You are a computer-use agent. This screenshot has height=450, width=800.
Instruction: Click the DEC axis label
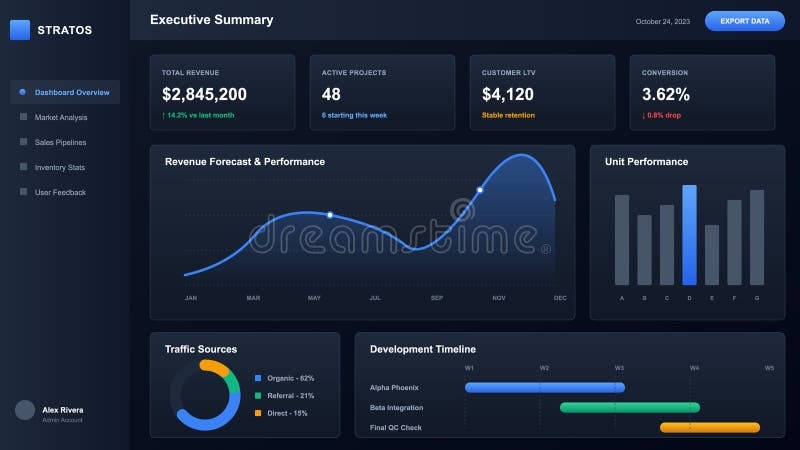click(x=560, y=298)
